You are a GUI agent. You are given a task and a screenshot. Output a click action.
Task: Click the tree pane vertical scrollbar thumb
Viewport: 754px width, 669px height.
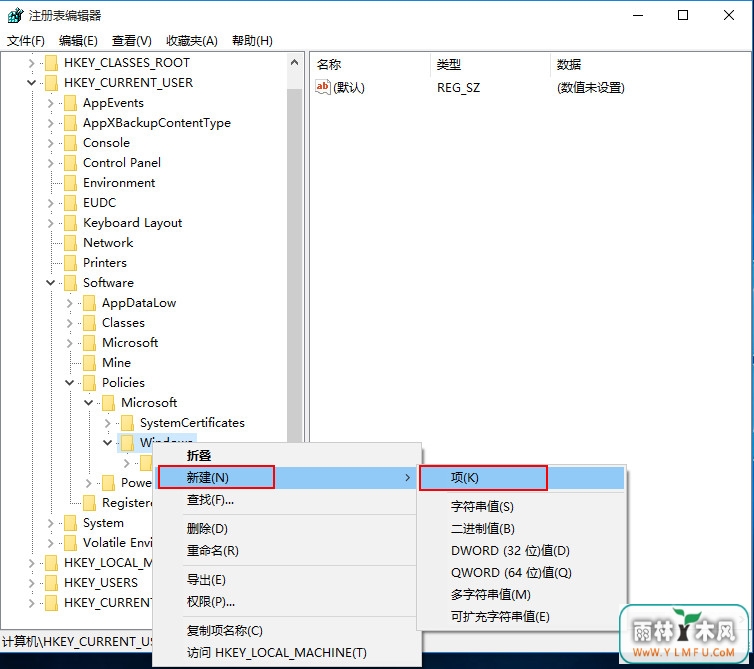[x=295, y=265]
